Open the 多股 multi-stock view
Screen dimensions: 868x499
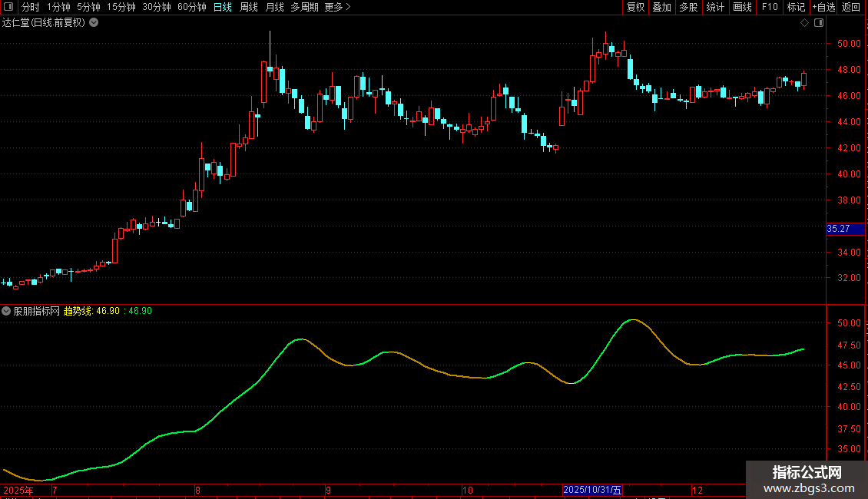coord(688,7)
